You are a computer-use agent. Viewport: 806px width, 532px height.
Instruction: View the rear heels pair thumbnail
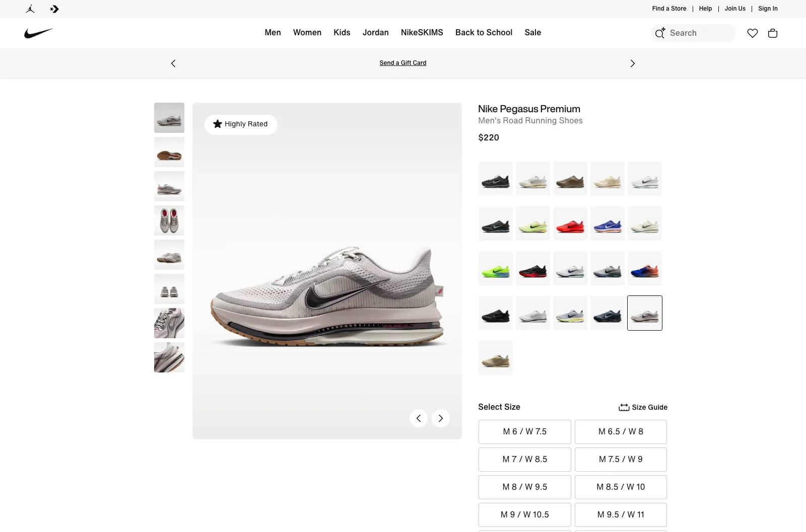pos(169,289)
